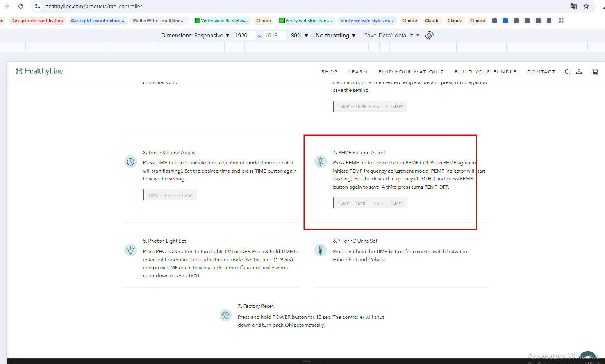Click the heading '3. Timer Set and Adjust'
605x364 pixels.
pos(169,153)
